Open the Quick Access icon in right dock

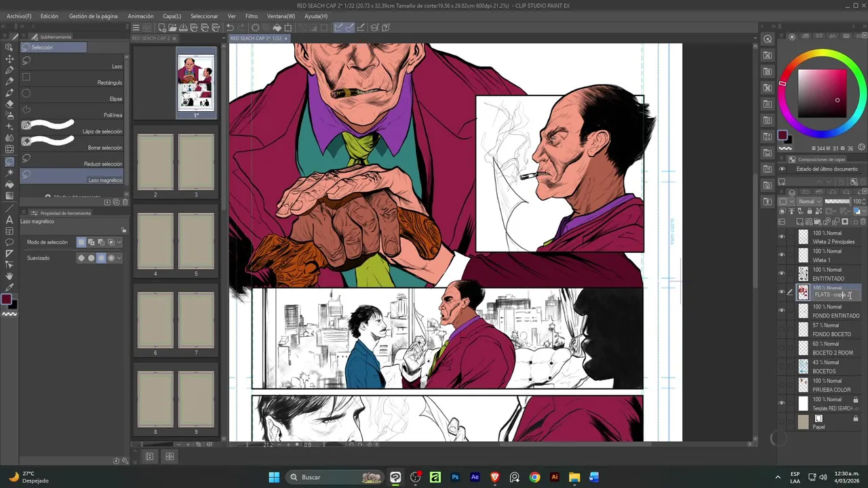tap(768, 39)
